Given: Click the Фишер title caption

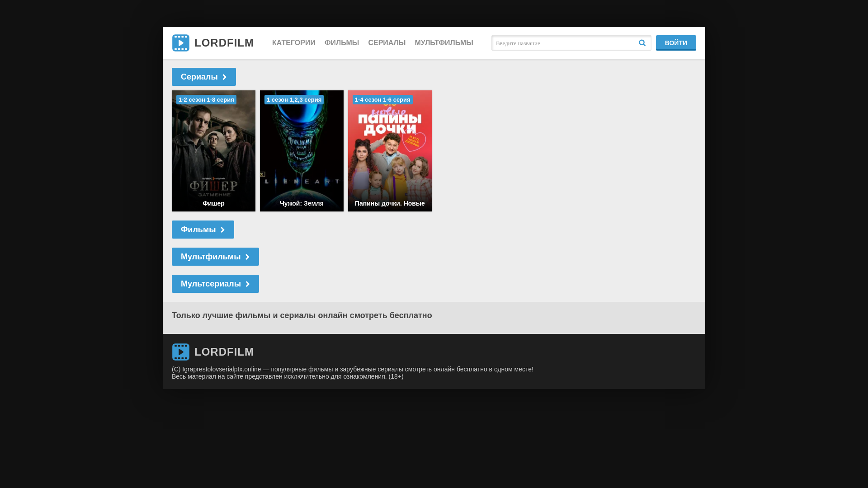Looking at the screenshot, I should [213, 203].
